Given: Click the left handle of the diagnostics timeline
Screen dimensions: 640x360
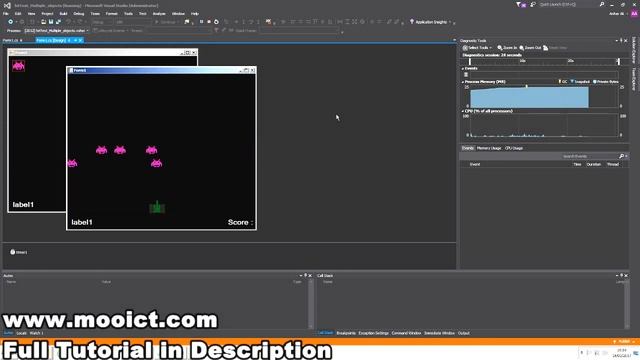Looking at the screenshot, I should (x=470, y=62).
